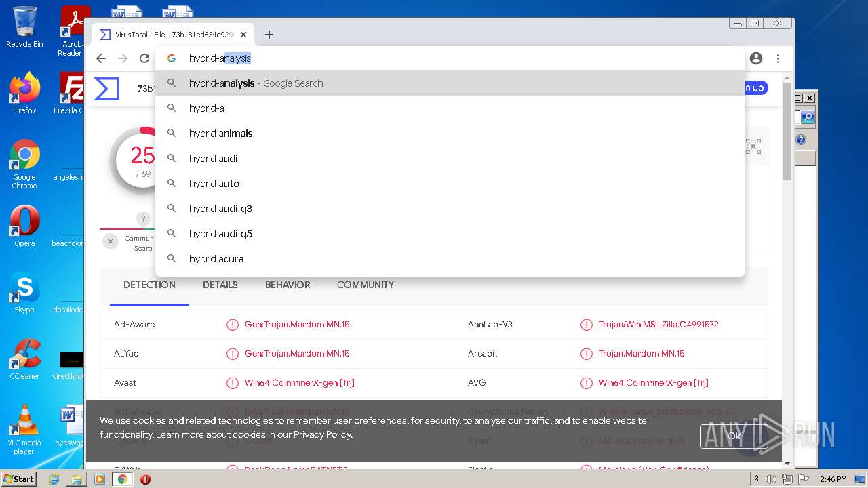Image resolution: width=868 pixels, height=488 pixels.
Task: Close the VirusTotal tab
Action: click(x=243, y=35)
